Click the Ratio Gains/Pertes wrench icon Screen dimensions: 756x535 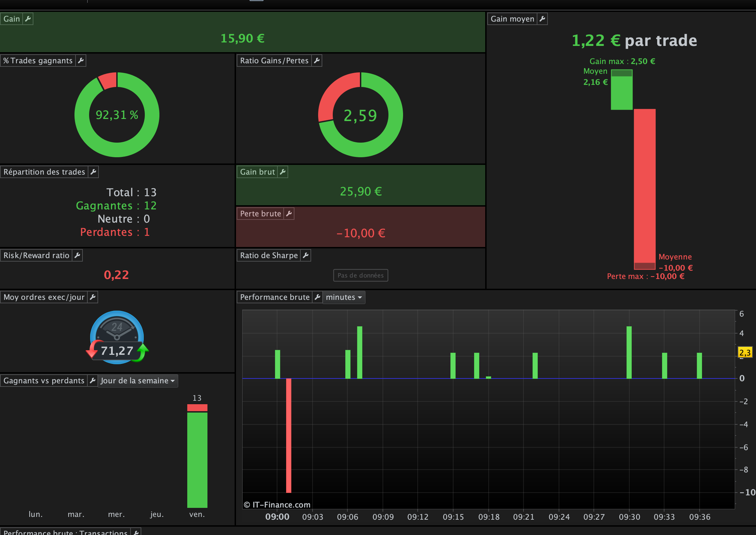click(317, 61)
